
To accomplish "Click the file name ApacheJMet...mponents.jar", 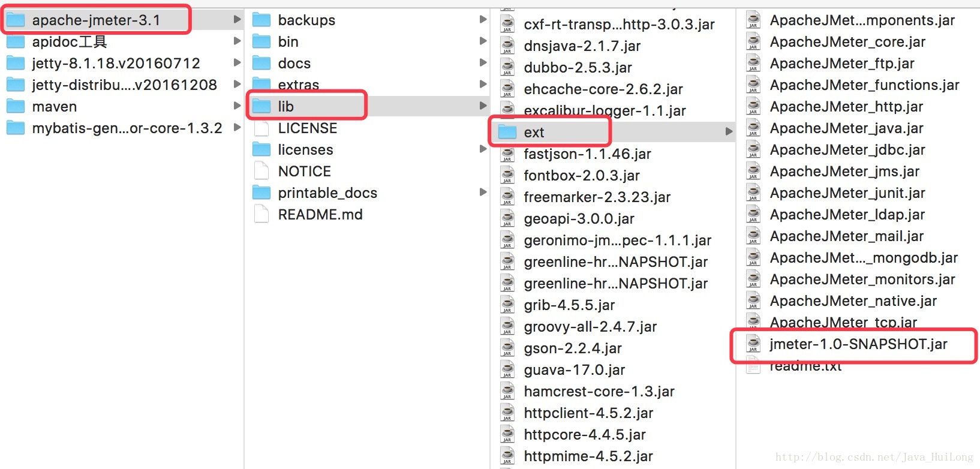I will [862, 20].
